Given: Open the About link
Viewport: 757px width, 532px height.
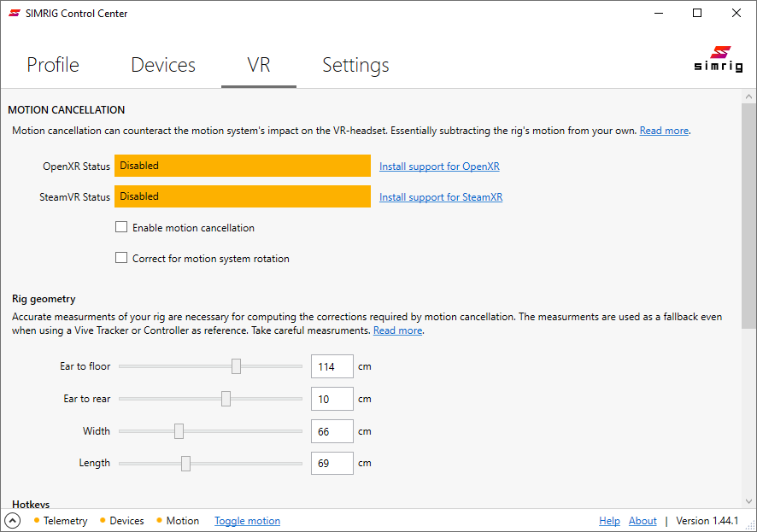Looking at the screenshot, I should tap(643, 521).
